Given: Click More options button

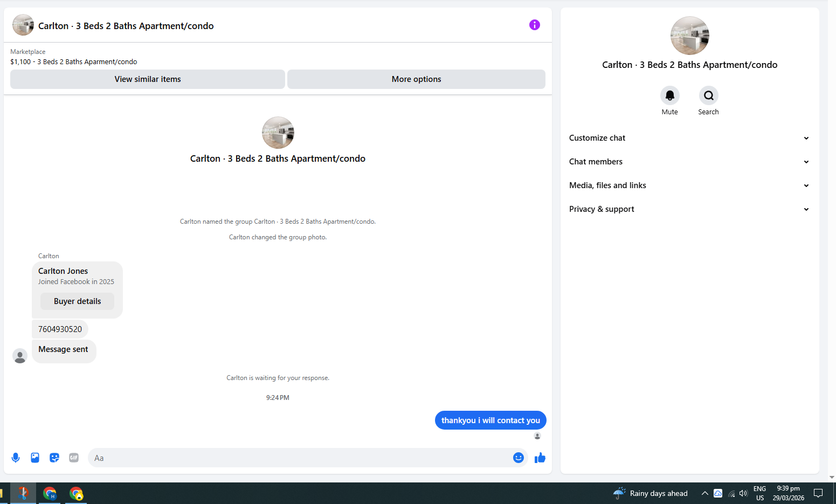Looking at the screenshot, I should pyautogui.click(x=416, y=79).
